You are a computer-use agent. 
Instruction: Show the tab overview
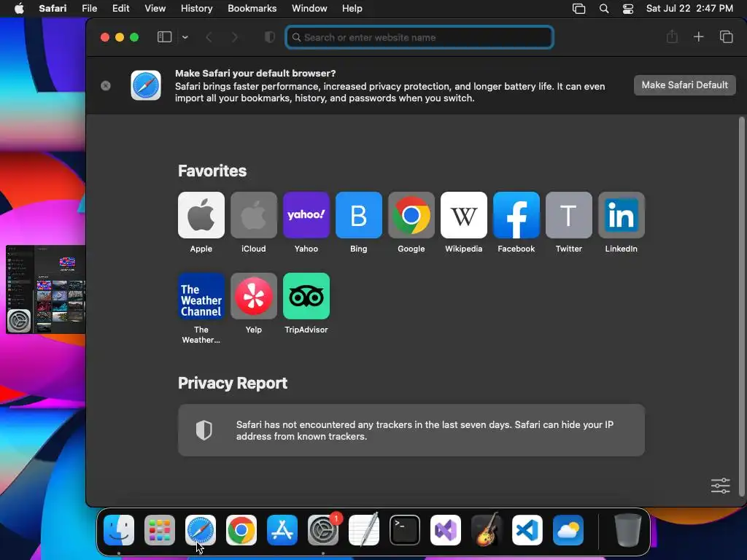click(x=726, y=36)
